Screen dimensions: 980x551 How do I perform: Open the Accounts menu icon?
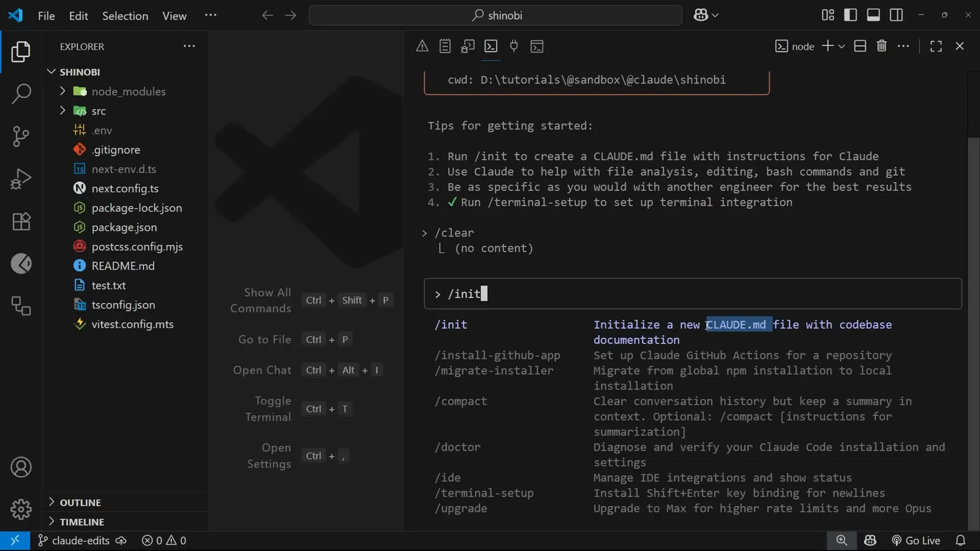click(21, 467)
